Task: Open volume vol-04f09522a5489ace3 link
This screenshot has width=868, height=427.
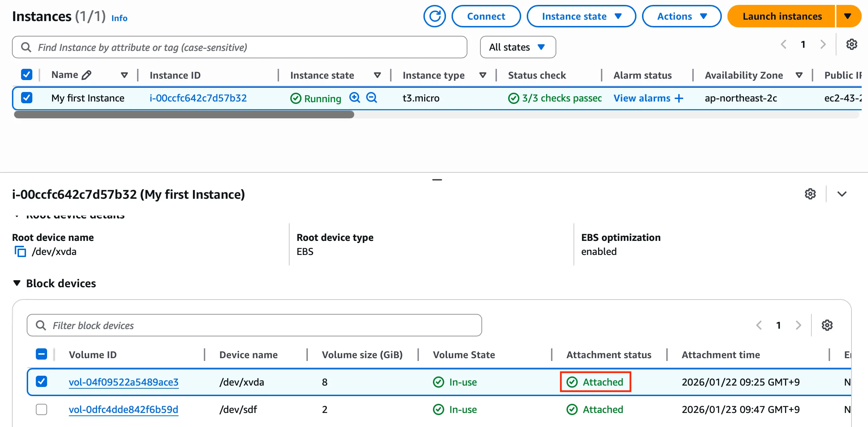Action: (x=123, y=382)
